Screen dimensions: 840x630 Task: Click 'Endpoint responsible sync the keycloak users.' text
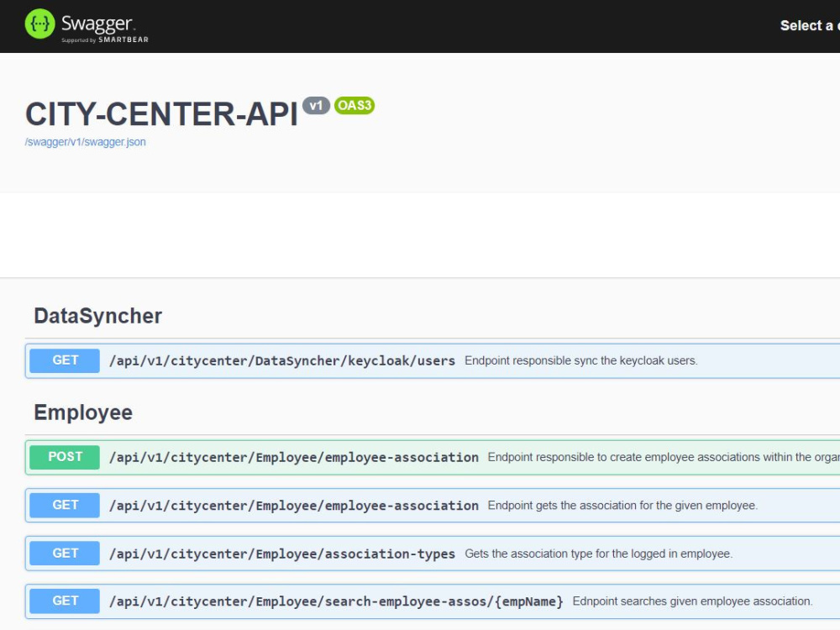click(x=581, y=360)
